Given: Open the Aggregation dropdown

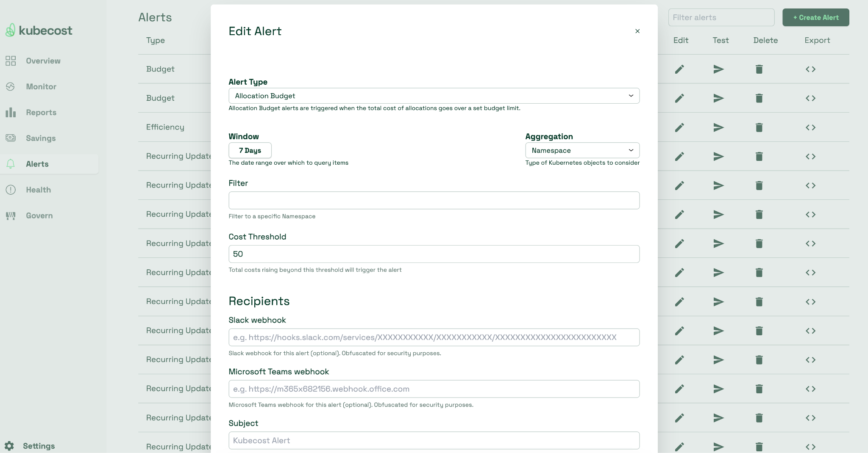Looking at the screenshot, I should [582, 150].
